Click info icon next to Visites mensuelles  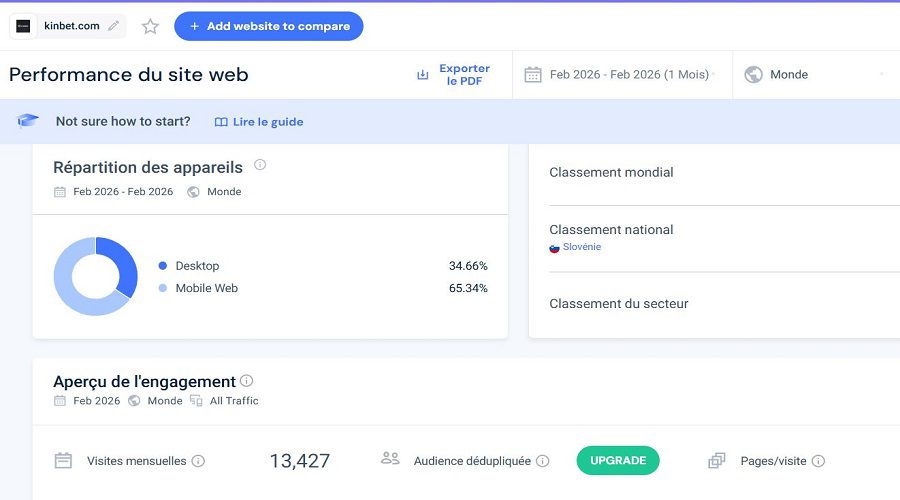pyautogui.click(x=198, y=461)
